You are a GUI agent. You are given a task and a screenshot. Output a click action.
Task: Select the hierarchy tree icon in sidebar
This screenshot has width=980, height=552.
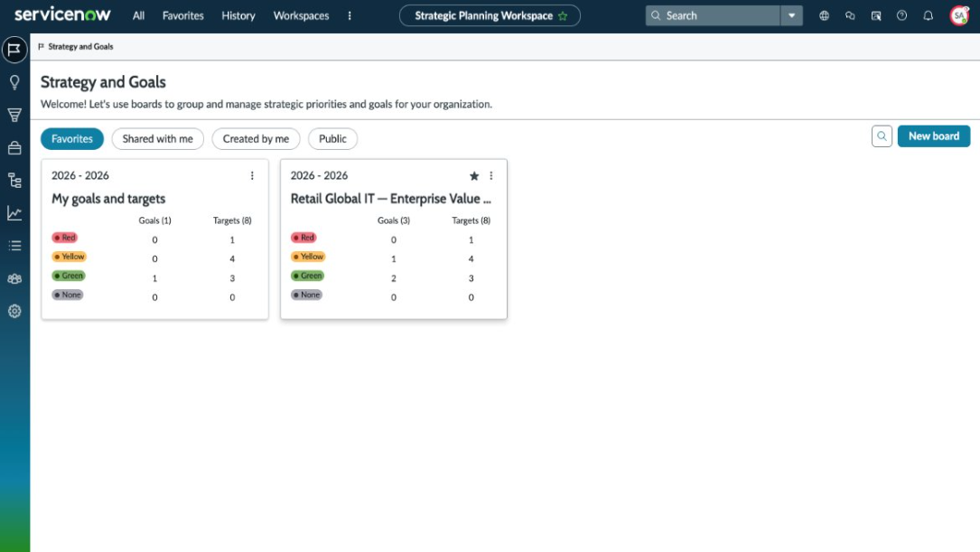pos(14,181)
